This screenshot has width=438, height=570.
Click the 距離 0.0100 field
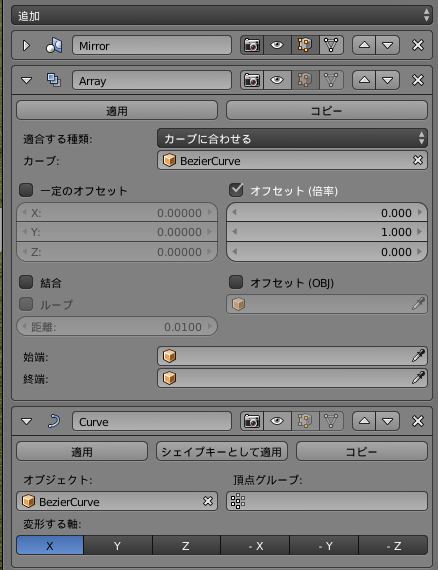point(117,326)
